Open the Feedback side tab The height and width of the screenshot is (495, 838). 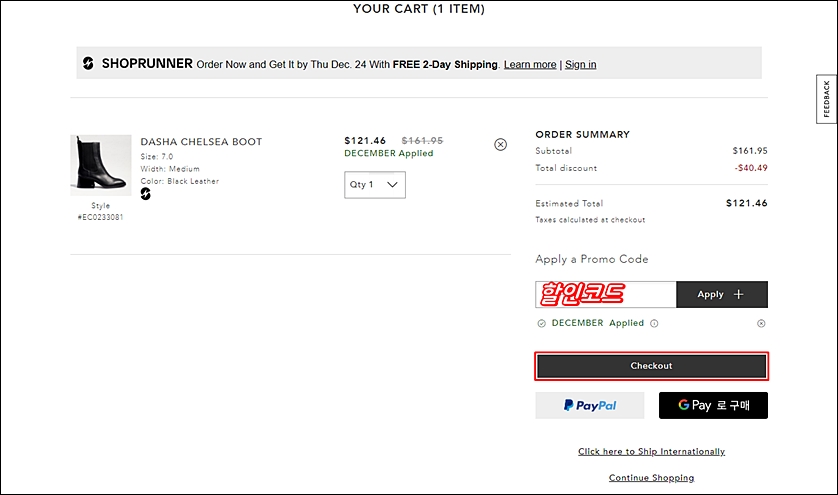click(826, 99)
